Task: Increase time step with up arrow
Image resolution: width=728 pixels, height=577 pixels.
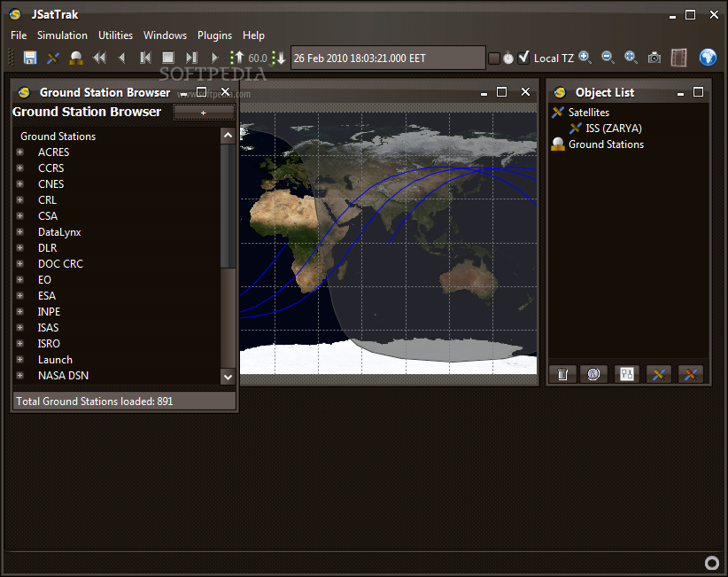Action: [237, 58]
